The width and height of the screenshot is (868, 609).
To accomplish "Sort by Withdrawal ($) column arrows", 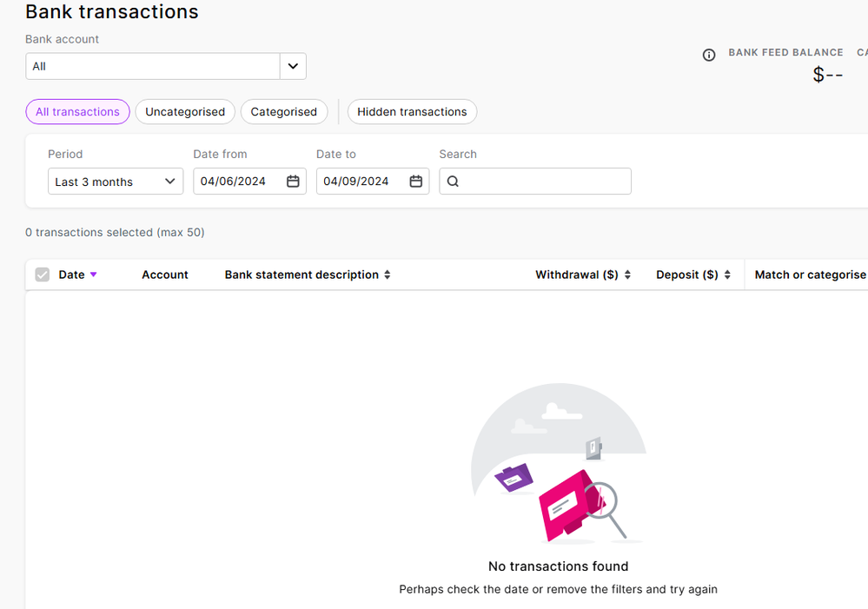I will click(x=627, y=275).
